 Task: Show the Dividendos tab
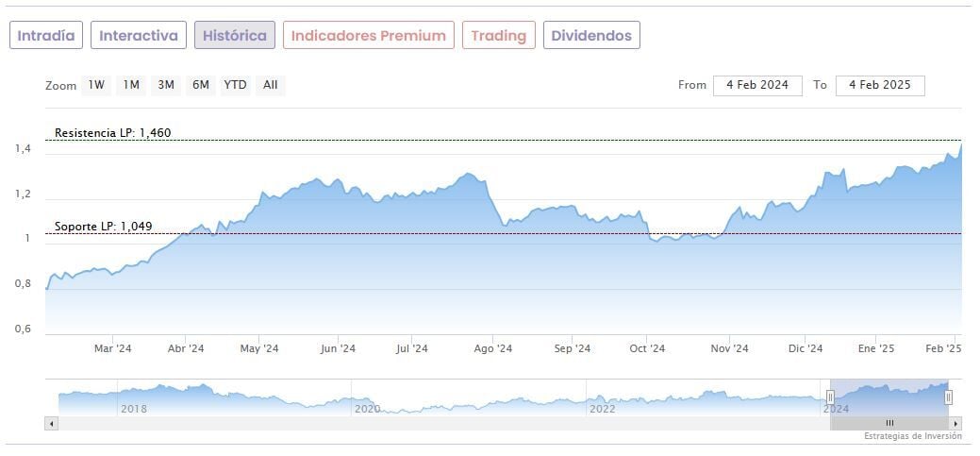tap(591, 36)
